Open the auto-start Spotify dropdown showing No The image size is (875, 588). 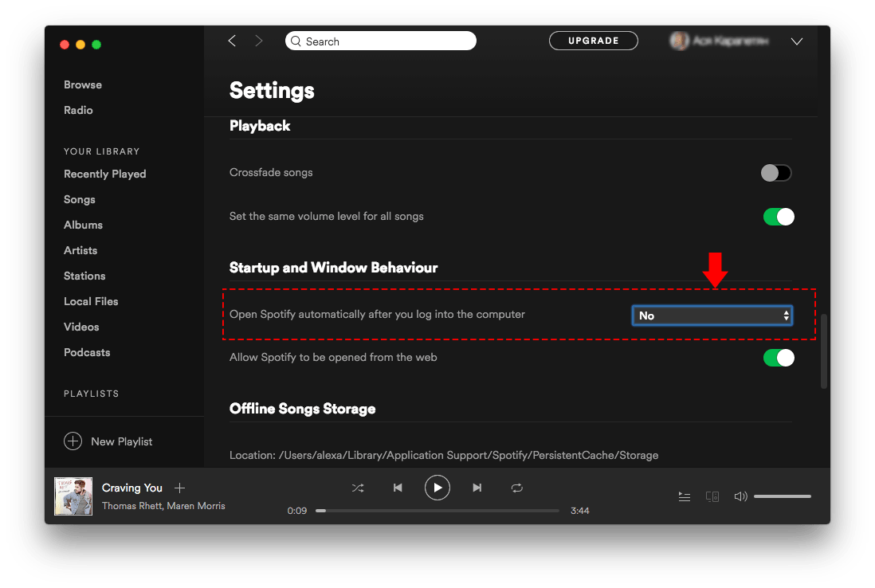pyautogui.click(x=712, y=316)
